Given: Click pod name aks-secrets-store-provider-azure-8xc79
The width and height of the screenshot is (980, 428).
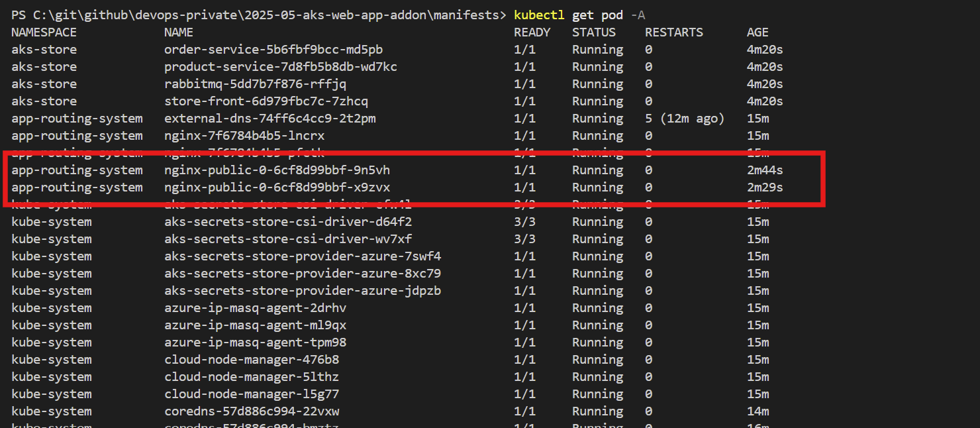Looking at the screenshot, I should pyautogui.click(x=303, y=274).
